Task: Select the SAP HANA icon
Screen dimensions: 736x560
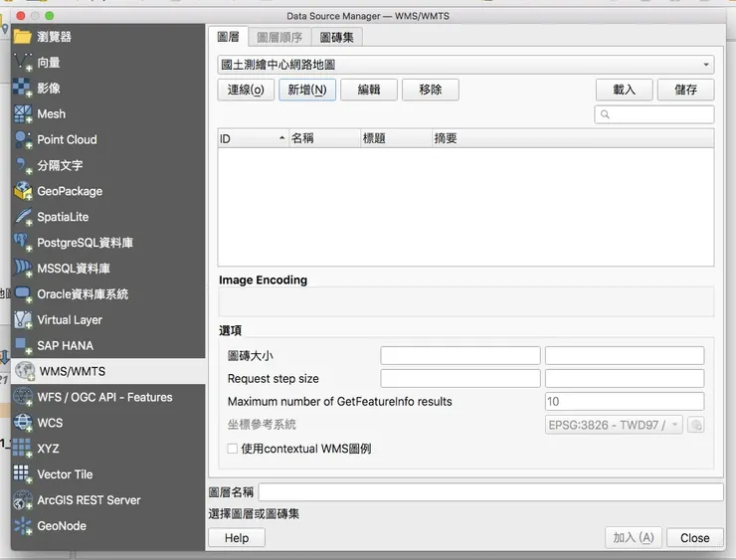Action: [23, 346]
